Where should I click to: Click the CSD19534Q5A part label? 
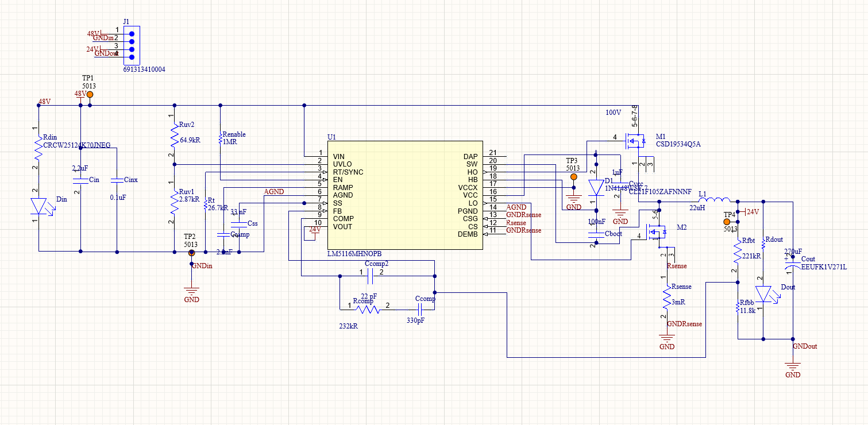click(678, 144)
